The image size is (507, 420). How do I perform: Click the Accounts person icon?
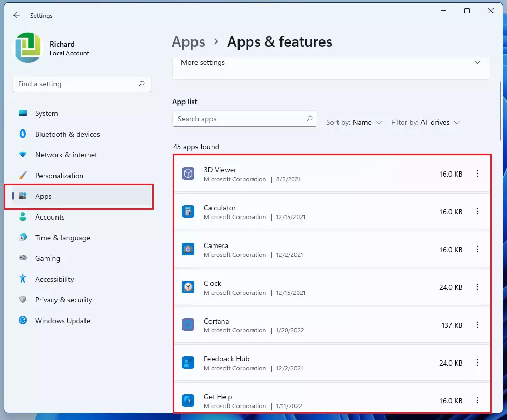pos(23,216)
